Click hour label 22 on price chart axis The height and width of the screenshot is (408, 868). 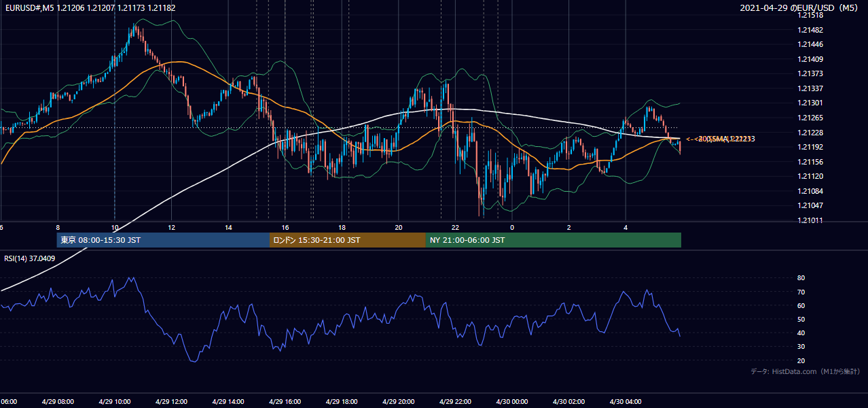456,227
